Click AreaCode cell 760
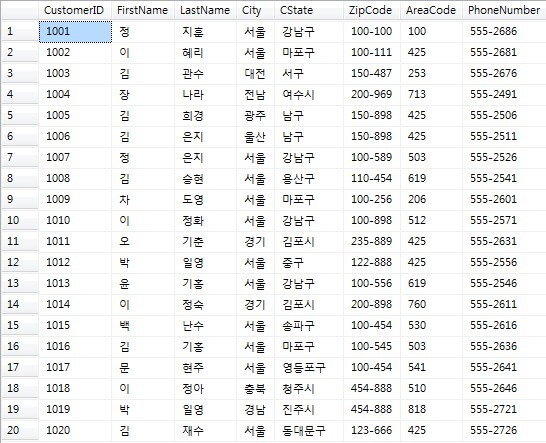Image resolution: width=546 pixels, height=443 pixels. (x=431, y=304)
